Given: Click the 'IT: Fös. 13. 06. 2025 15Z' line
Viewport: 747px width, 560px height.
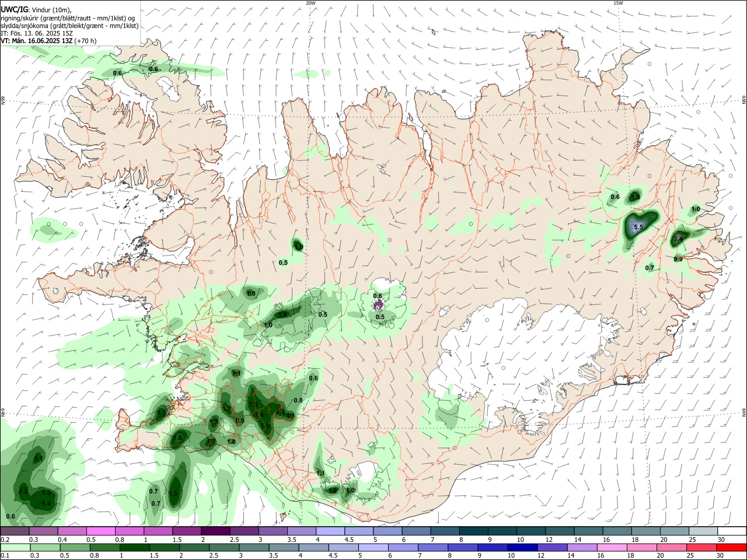Looking at the screenshot, I should click(x=37, y=33).
